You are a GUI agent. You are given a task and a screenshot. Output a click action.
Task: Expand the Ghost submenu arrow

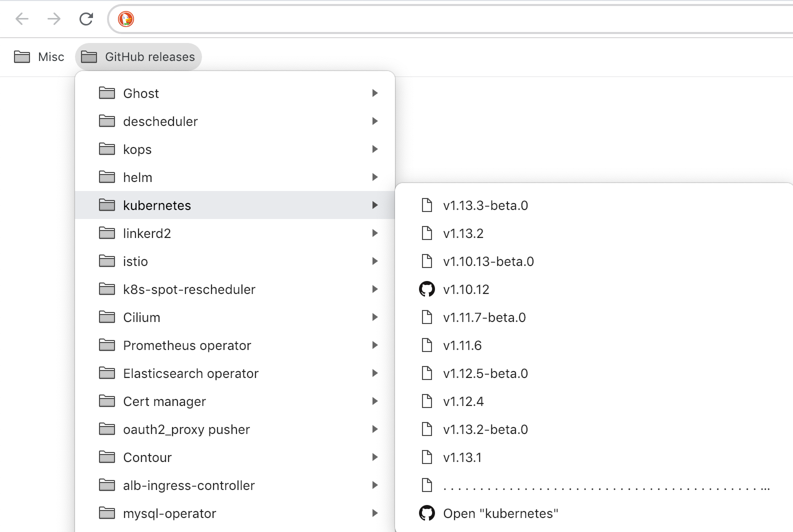pyautogui.click(x=375, y=93)
